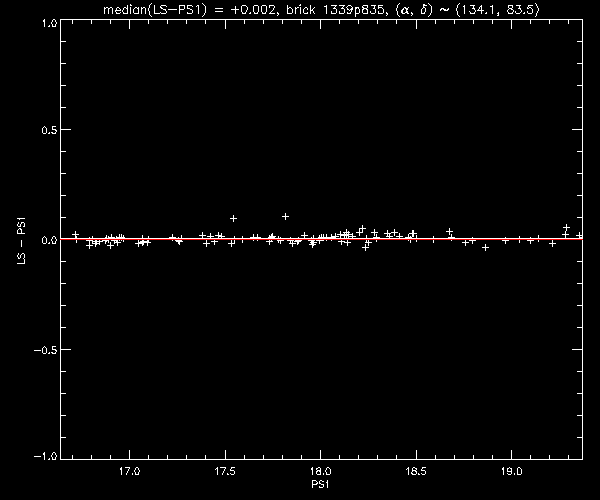Select the y-axis label LS − PS1
Screen dimensions: 600x500
(x=21, y=241)
